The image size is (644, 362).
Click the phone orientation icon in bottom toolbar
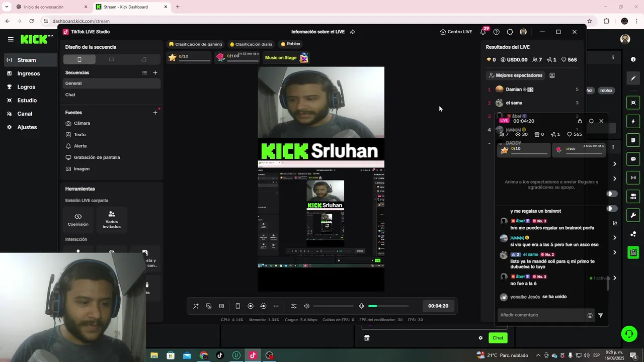[238, 306]
